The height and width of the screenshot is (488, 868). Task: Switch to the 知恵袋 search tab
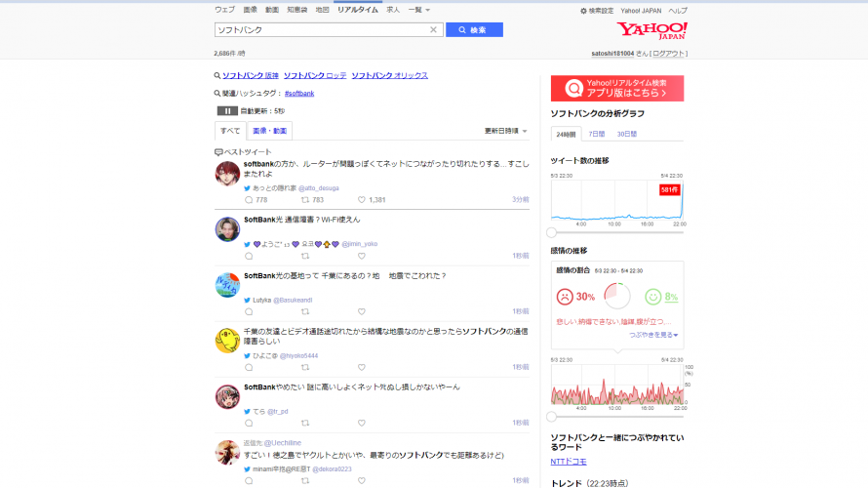(297, 10)
